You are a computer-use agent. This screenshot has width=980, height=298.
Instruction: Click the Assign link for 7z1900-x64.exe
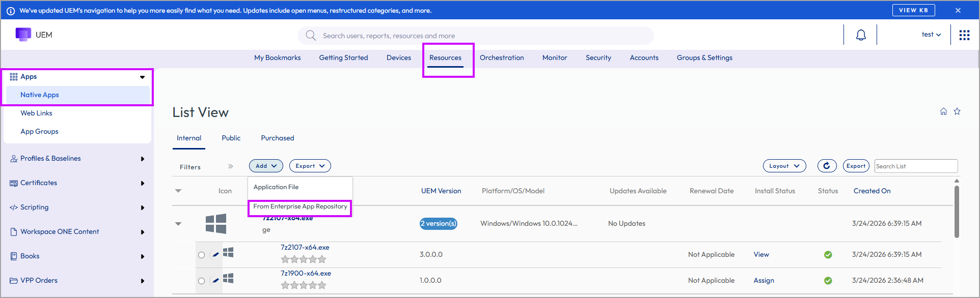click(x=764, y=280)
